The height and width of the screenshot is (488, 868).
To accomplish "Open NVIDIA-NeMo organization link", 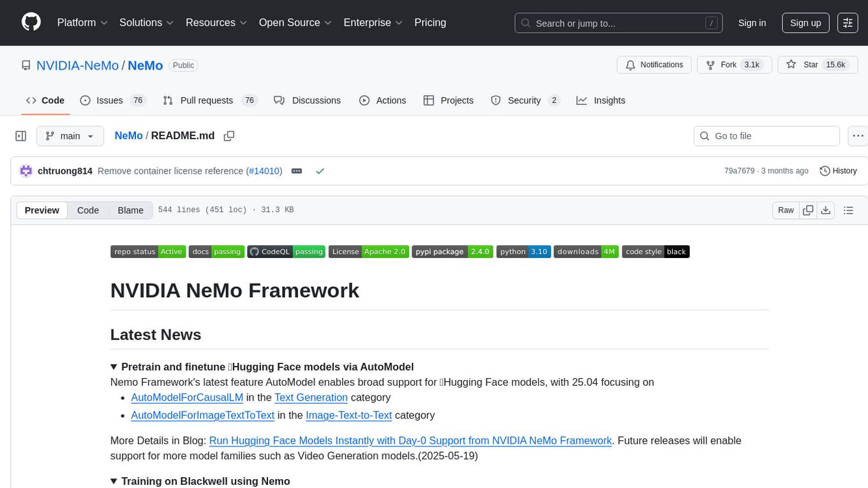I will pyautogui.click(x=77, y=65).
